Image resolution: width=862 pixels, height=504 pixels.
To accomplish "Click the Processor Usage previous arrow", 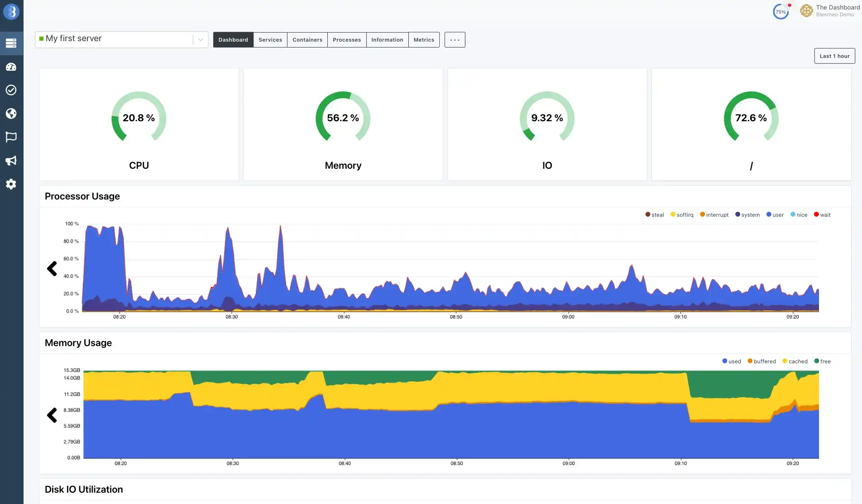I will (x=52, y=268).
